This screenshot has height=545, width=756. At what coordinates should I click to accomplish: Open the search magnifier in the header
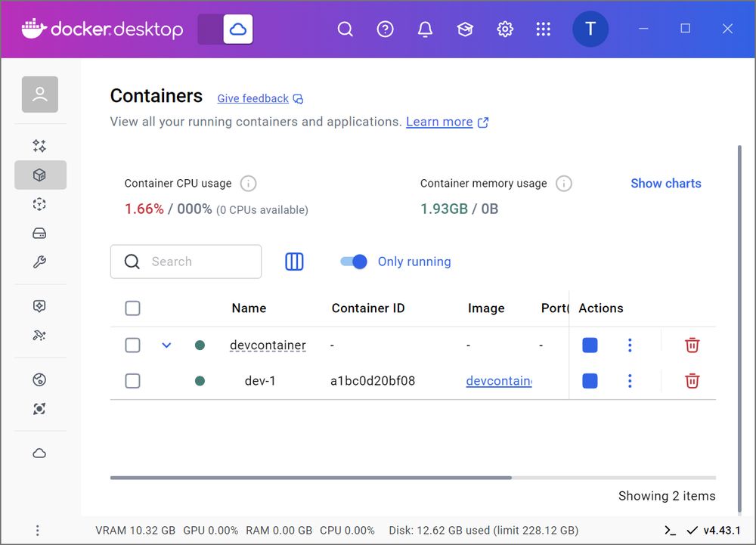tap(345, 29)
